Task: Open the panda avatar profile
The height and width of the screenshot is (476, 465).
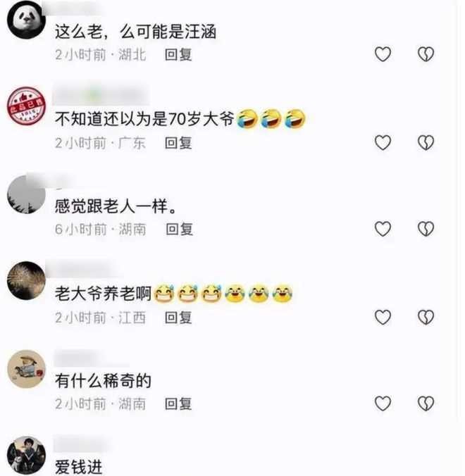Action: click(27, 20)
